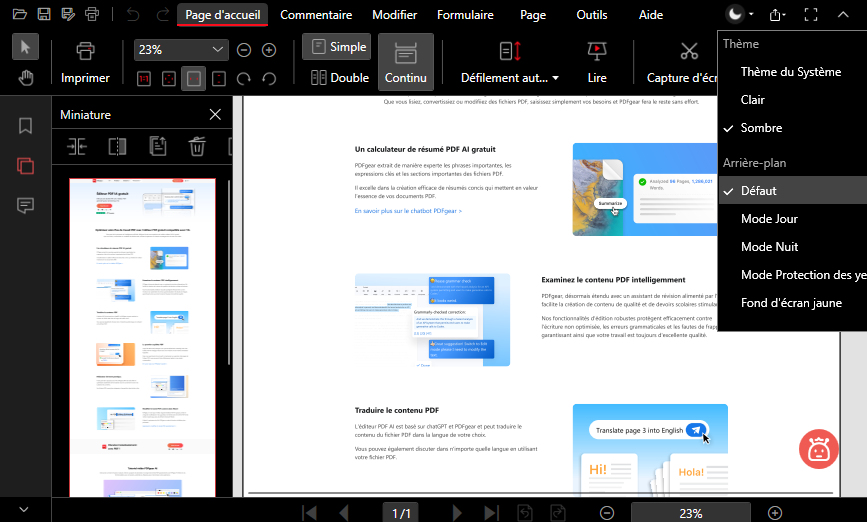
Task: Click the delete page trash icon
Action: point(197,146)
